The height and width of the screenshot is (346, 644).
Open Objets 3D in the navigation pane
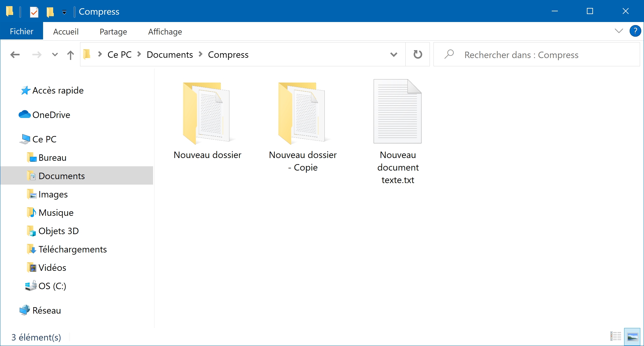(53, 231)
